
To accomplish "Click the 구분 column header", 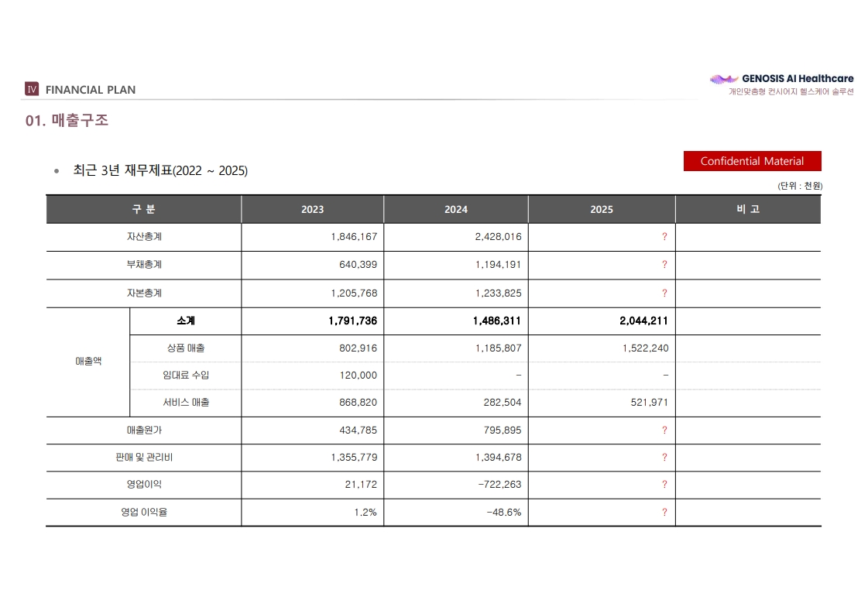I will click(x=143, y=209).
